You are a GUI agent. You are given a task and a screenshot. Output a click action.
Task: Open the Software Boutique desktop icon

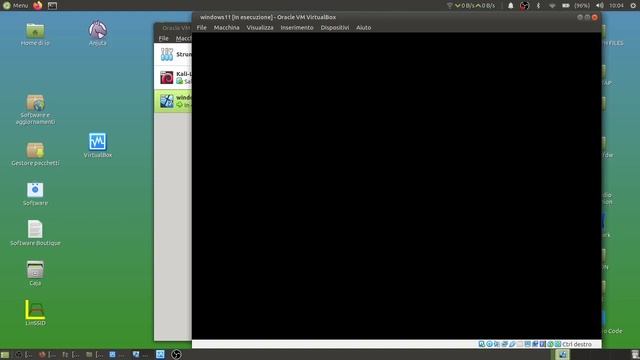pos(35,233)
